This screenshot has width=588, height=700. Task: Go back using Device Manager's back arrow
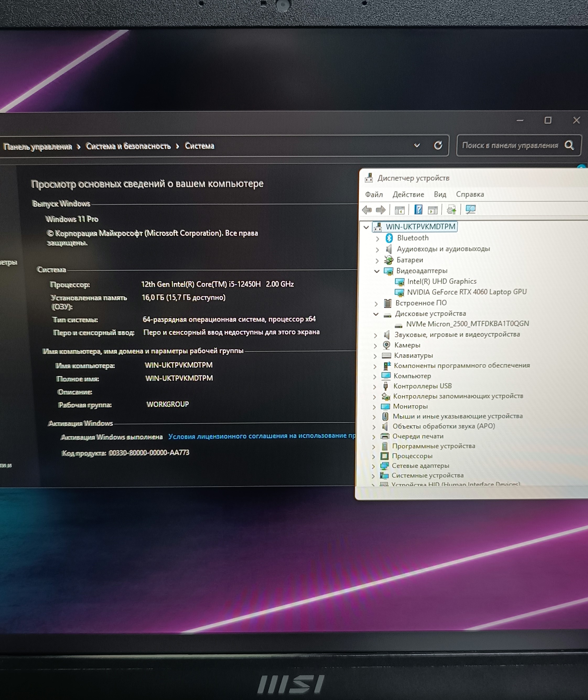(x=367, y=210)
